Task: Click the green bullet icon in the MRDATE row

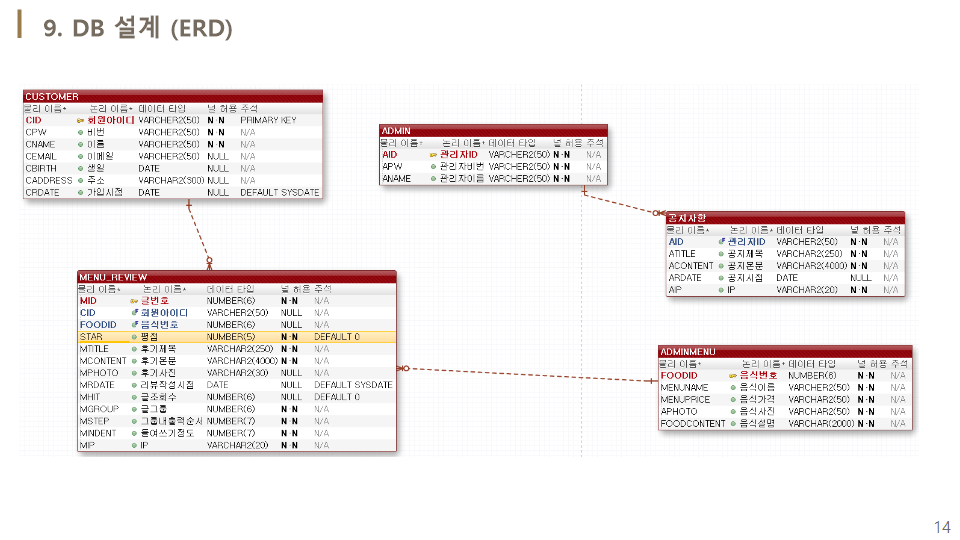Action: tap(134, 385)
